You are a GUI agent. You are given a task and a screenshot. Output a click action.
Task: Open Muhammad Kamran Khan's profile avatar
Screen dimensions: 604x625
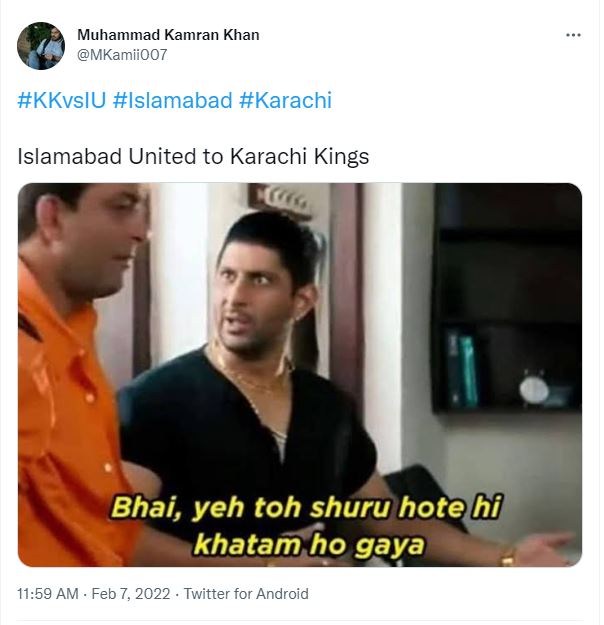[41, 46]
